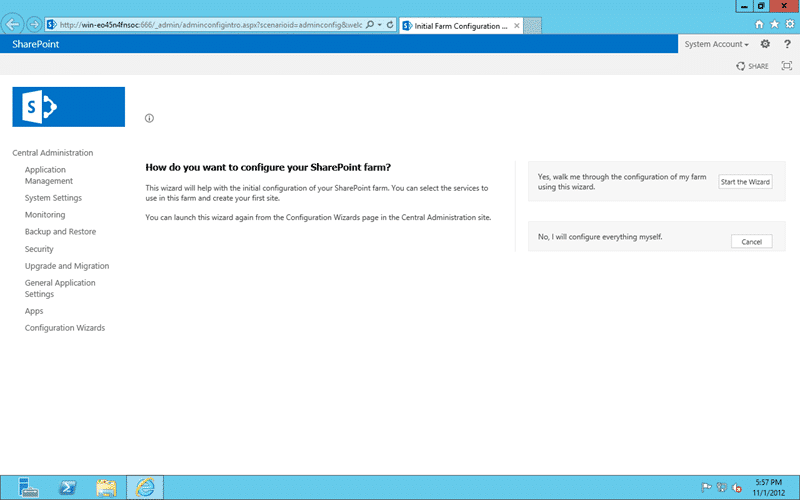Open the System Account dropdown menu
Screen dimensions: 800x500
(716, 44)
